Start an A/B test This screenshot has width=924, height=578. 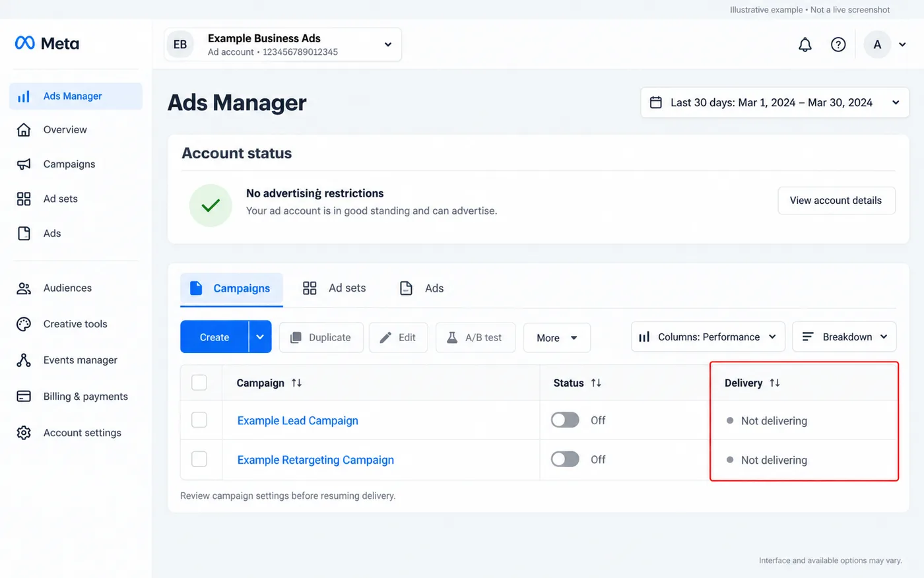[475, 337]
